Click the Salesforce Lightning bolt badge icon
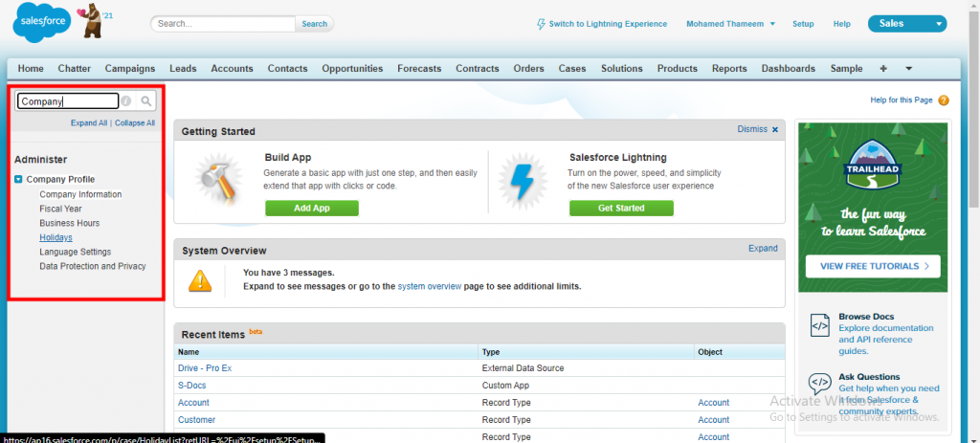The image size is (980, 443). click(523, 181)
